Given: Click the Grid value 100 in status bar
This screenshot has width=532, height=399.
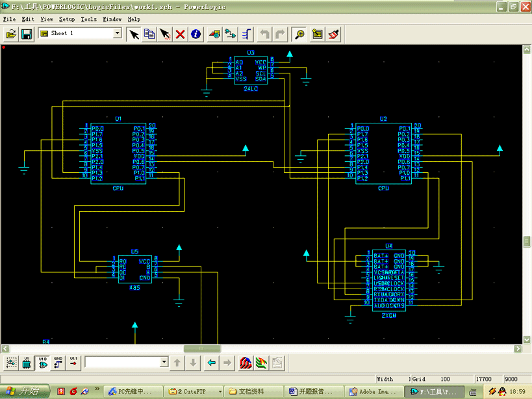Looking at the screenshot, I should 445,379.
